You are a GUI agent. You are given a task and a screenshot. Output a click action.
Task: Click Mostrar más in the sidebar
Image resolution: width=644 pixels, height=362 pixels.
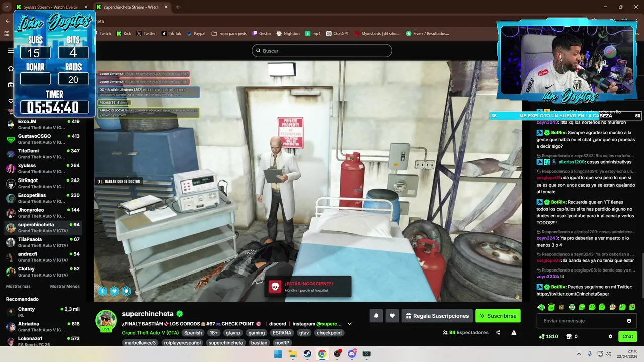pos(18,286)
